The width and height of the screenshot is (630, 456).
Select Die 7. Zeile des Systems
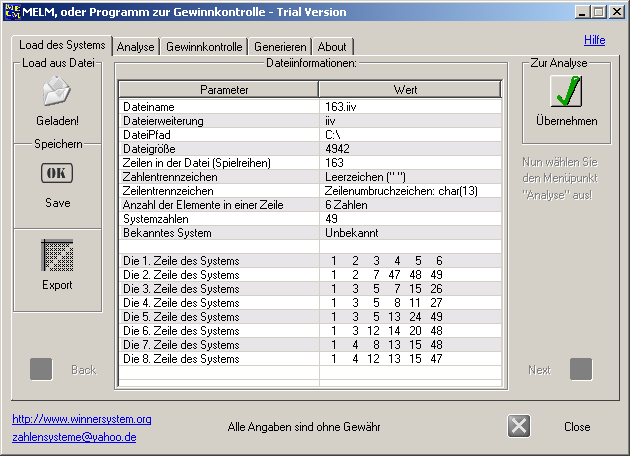pos(219,345)
